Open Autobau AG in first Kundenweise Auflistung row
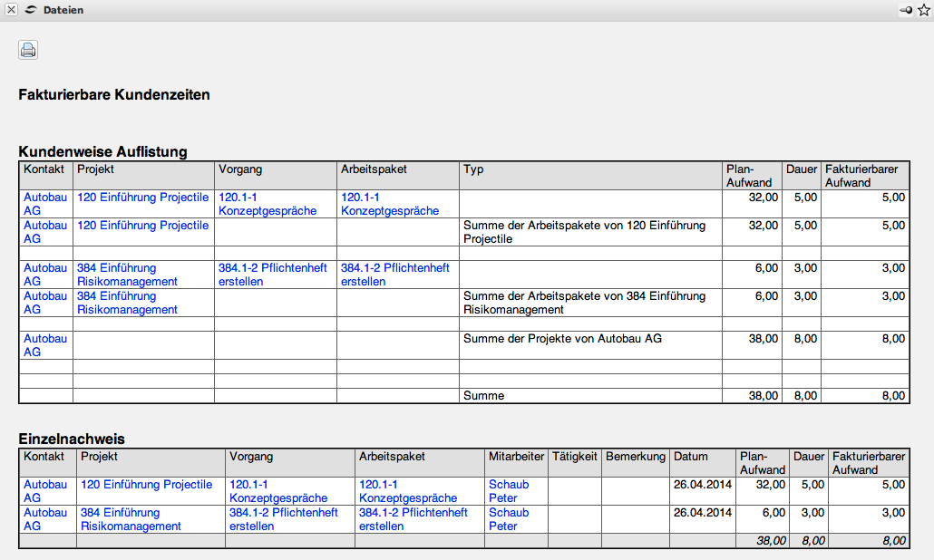Screen dimensions: 934x560 (44, 204)
